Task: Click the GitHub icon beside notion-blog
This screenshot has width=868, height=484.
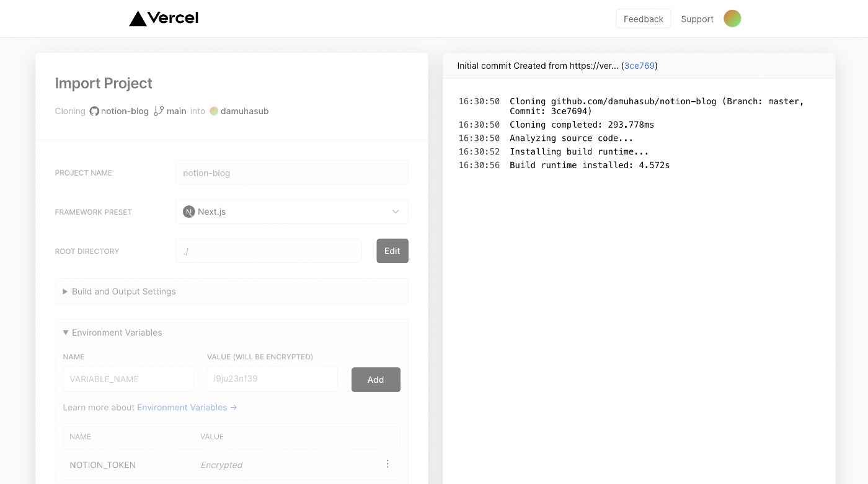Action: [94, 111]
